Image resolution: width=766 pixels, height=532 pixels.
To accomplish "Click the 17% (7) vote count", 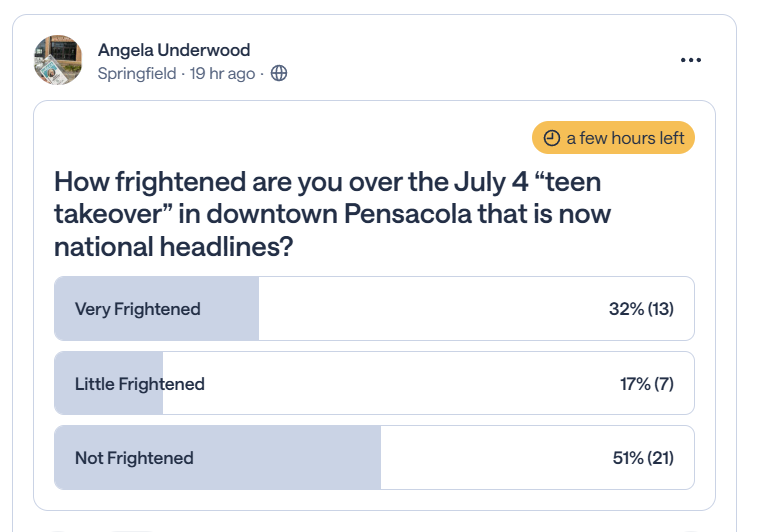I will [647, 384].
